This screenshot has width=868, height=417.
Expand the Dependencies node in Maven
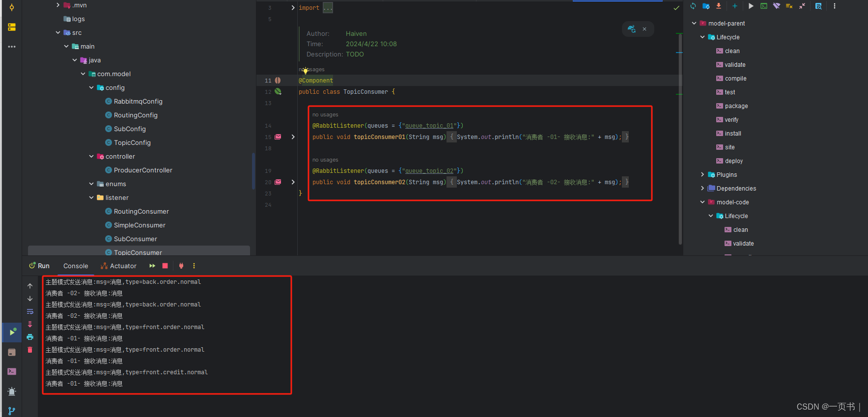(x=702, y=188)
